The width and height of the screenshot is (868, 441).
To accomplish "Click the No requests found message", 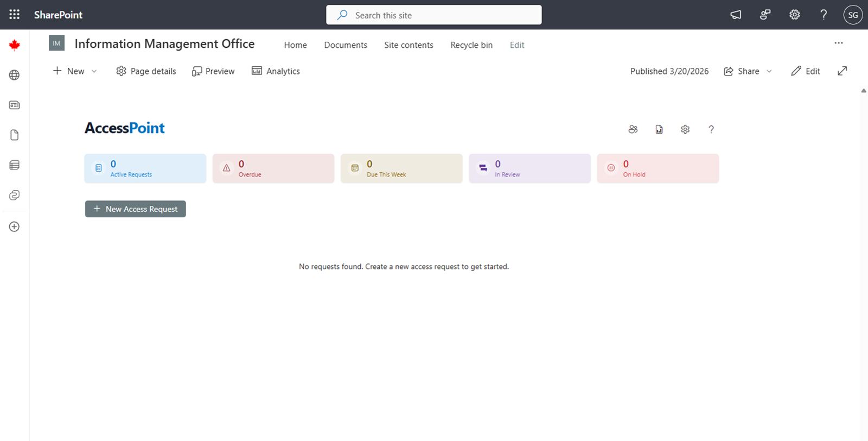I will 404,267.
